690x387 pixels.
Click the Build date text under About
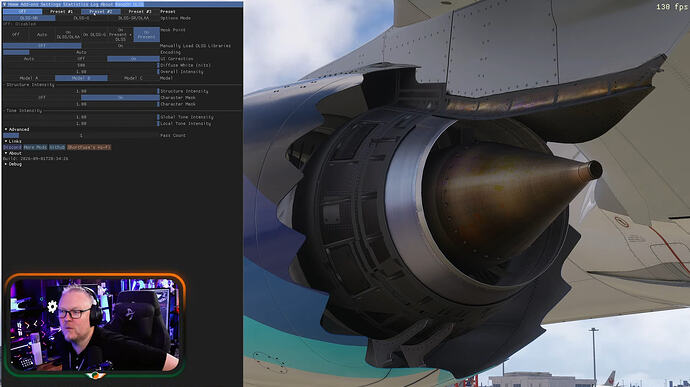click(36, 158)
